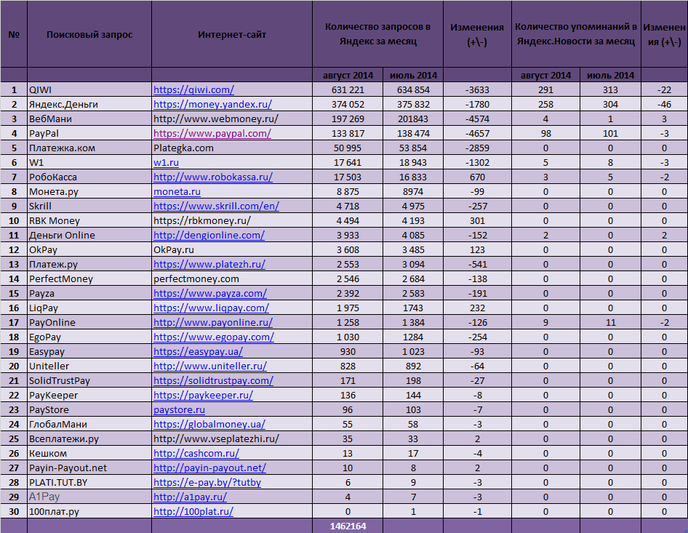Open https://www.egopay.com/ link

click(x=214, y=337)
